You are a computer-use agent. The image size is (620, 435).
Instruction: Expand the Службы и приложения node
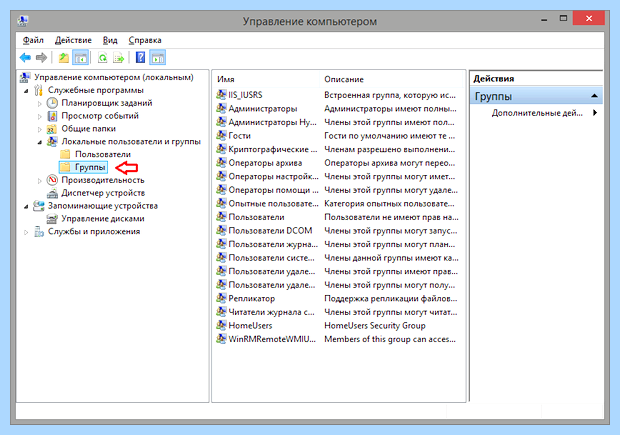[26, 232]
